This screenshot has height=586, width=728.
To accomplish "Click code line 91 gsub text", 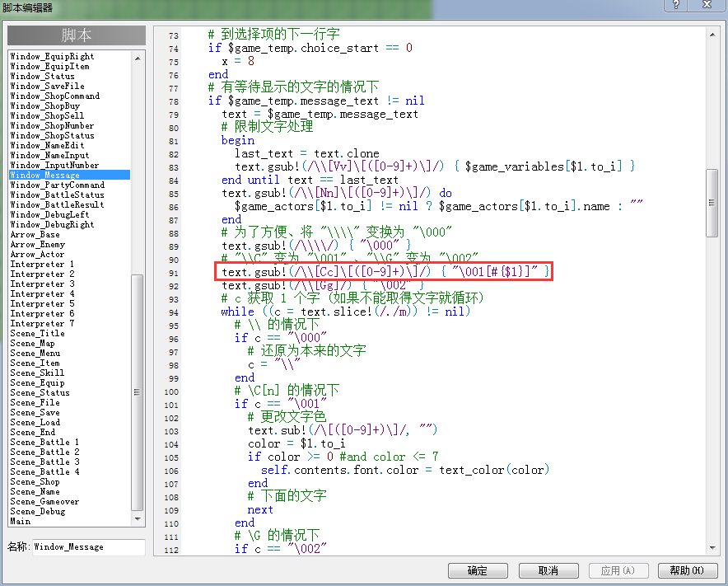I will pyautogui.click(x=385, y=271).
